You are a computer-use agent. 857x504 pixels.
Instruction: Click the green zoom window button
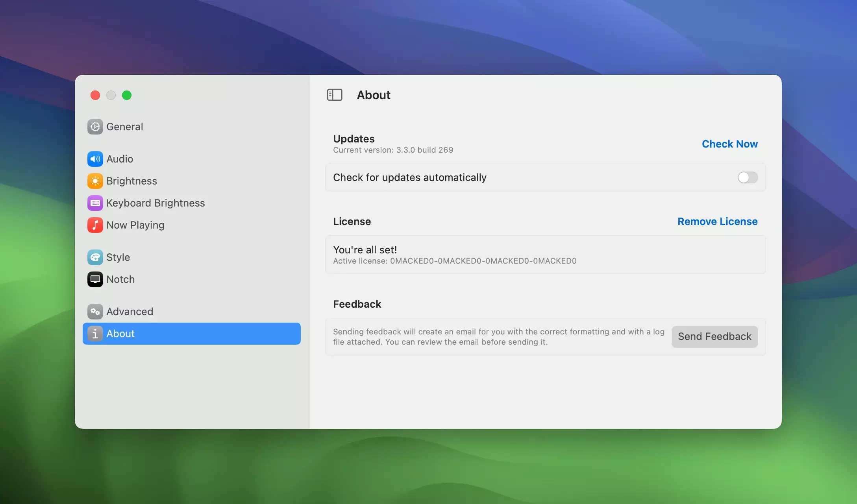(x=127, y=95)
